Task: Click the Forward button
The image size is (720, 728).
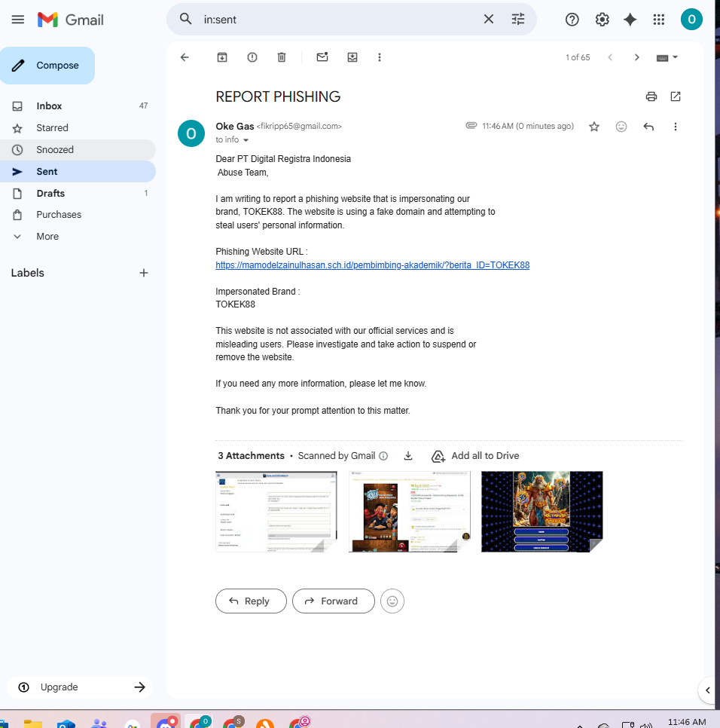Action: tap(334, 601)
